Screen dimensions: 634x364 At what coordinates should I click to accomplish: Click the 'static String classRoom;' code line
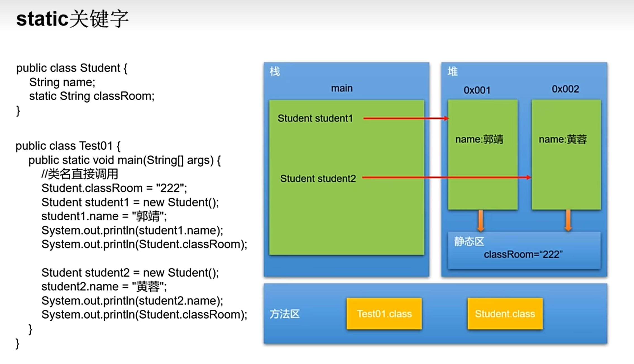pos(92,96)
